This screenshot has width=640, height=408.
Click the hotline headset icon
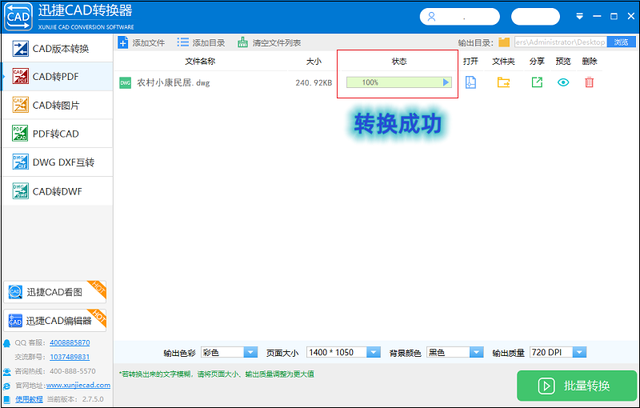(7, 371)
